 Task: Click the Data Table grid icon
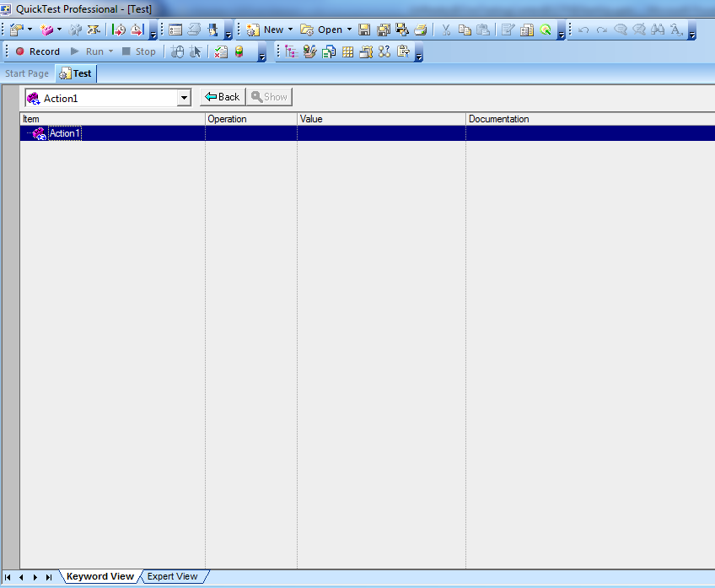[x=347, y=52]
